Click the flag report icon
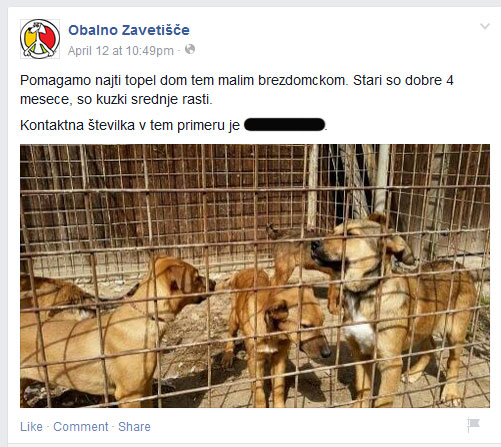This screenshot has height=447, width=501. tap(473, 425)
